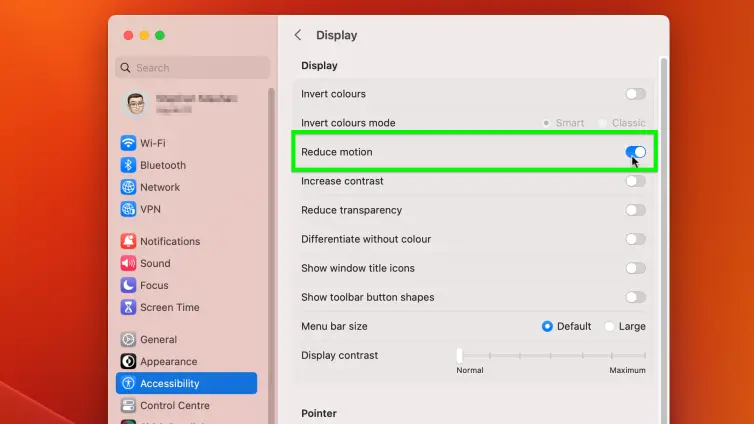The image size is (754, 424).
Task: Click the Bluetooth icon in sidebar
Action: [128, 165]
